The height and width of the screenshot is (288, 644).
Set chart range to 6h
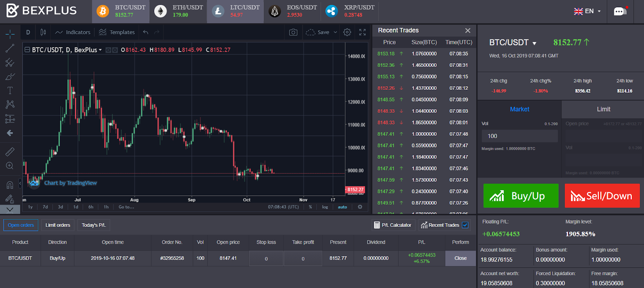point(91,207)
